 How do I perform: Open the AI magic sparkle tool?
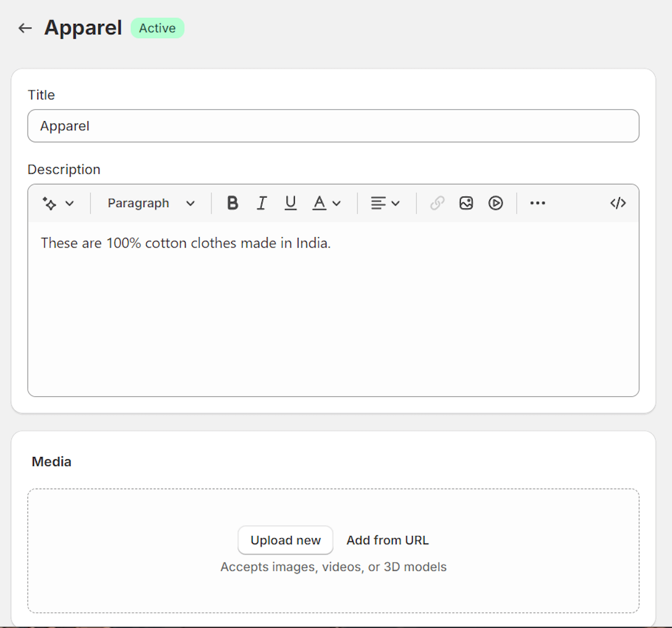[49, 203]
